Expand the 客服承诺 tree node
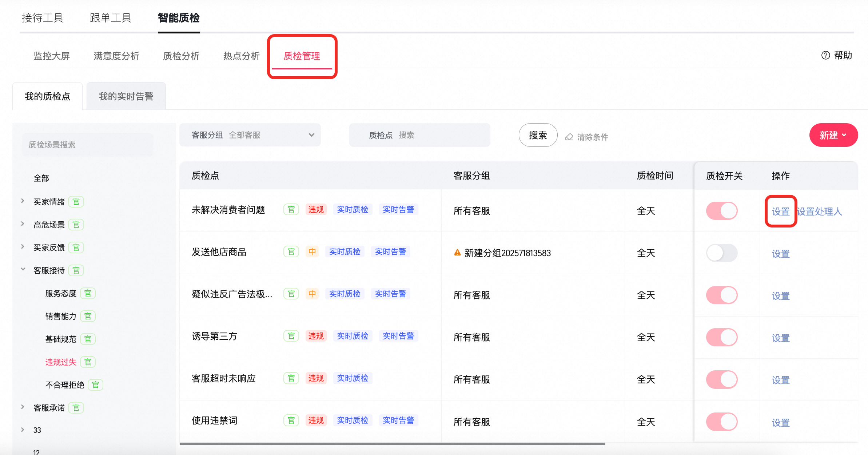868x455 pixels. [x=23, y=407]
